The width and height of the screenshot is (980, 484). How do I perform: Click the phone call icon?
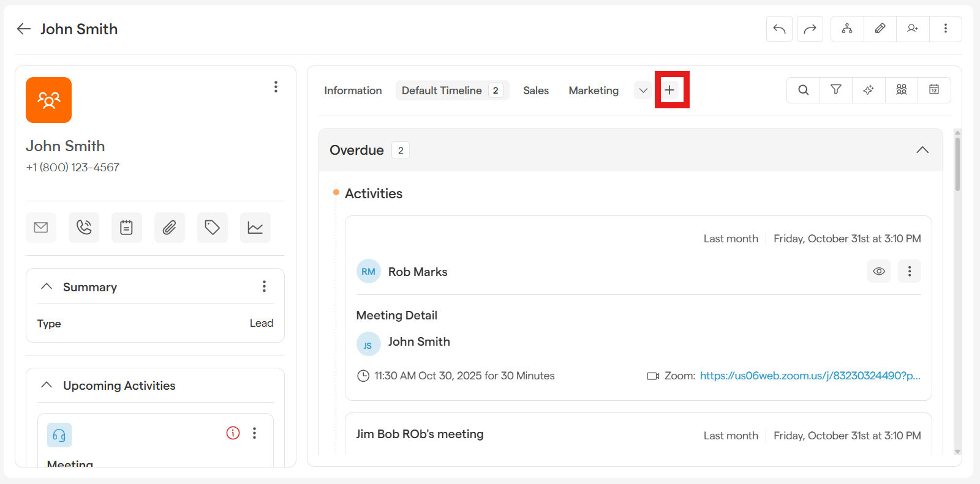(x=84, y=228)
